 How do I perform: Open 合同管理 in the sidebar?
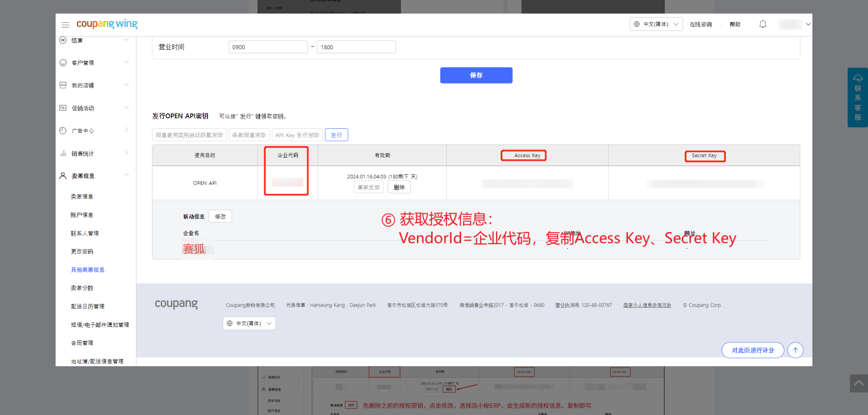coord(82,343)
